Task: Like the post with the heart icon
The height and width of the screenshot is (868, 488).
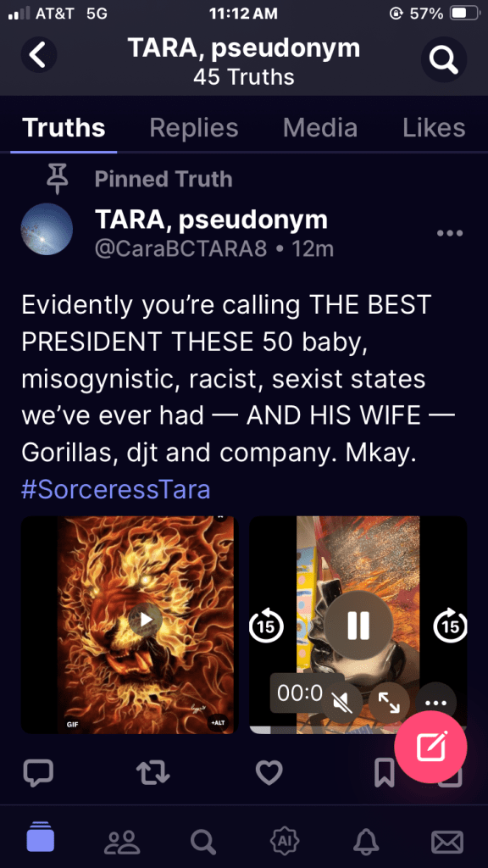Action: [x=269, y=773]
